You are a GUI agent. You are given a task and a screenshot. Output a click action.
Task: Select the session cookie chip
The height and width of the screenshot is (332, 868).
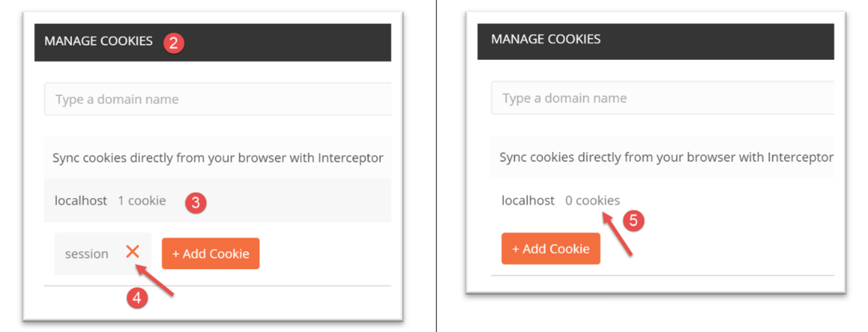tap(87, 253)
